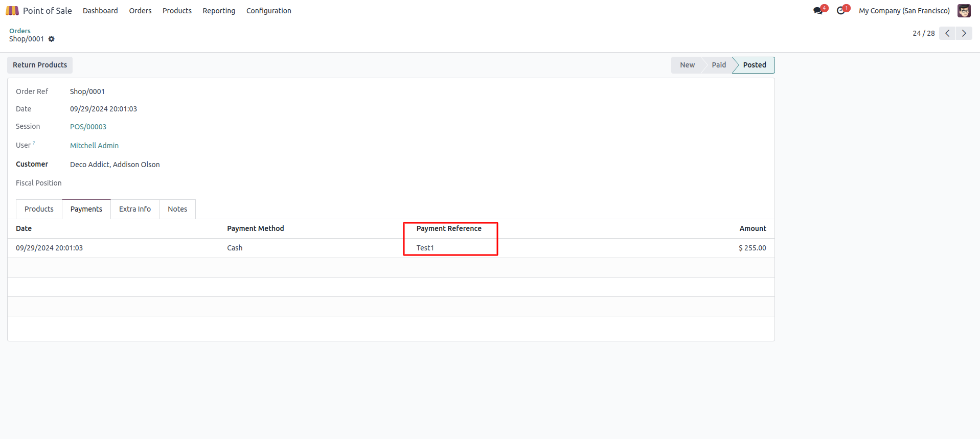This screenshot has height=439, width=980.
Task: Click the 24 / 28 pager counter
Action: tap(924, 33)
